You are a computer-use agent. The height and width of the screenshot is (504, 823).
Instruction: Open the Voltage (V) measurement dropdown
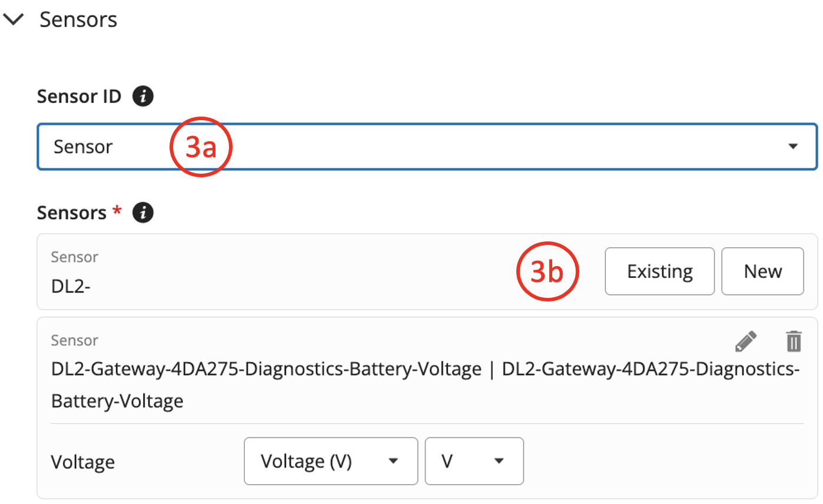[x=331, y=461]
